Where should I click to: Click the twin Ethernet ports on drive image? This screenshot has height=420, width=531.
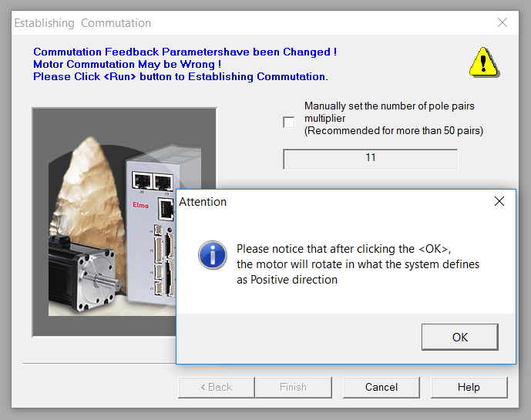coord(153,181)
